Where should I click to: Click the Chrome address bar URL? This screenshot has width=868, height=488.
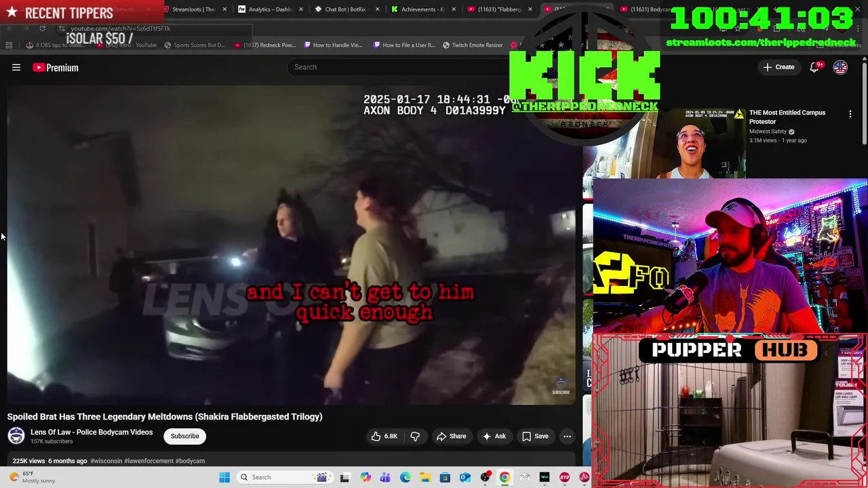[120, 28]
